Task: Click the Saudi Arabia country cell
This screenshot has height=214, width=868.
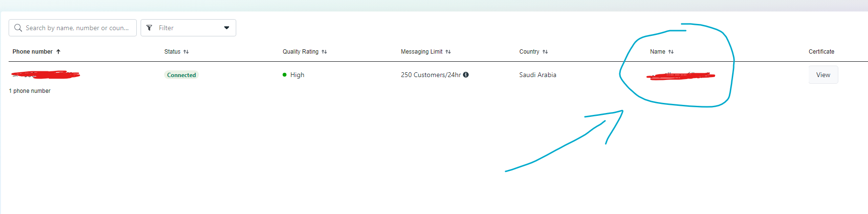Action: (538, 75)
